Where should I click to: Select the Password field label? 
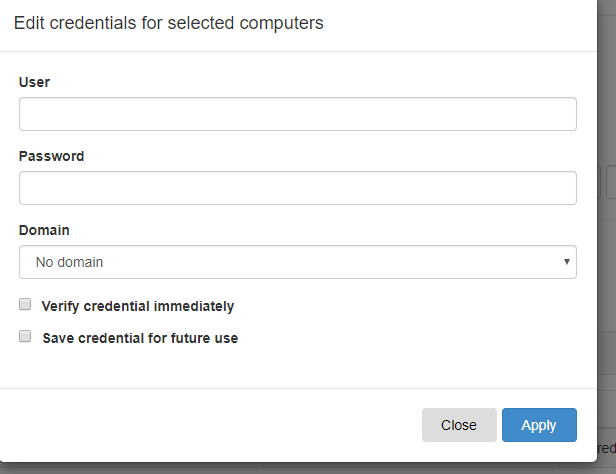point(51,156)
